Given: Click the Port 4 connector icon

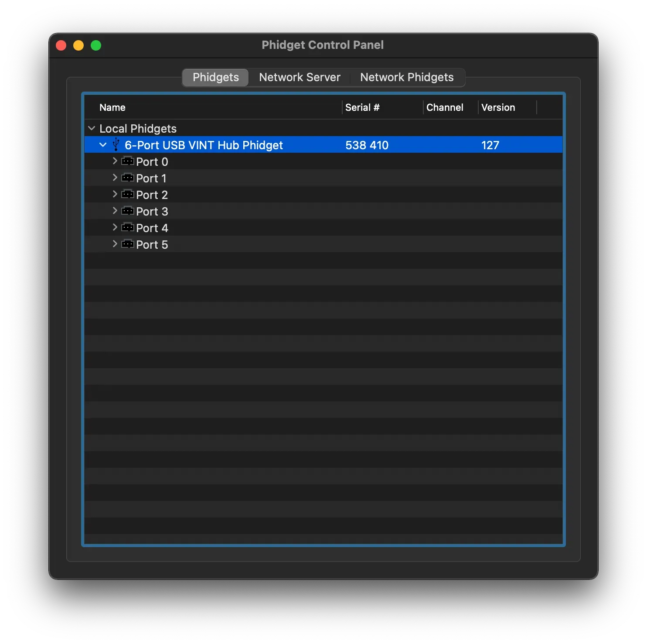Looking at the screenshot, I should click(128, 228).
